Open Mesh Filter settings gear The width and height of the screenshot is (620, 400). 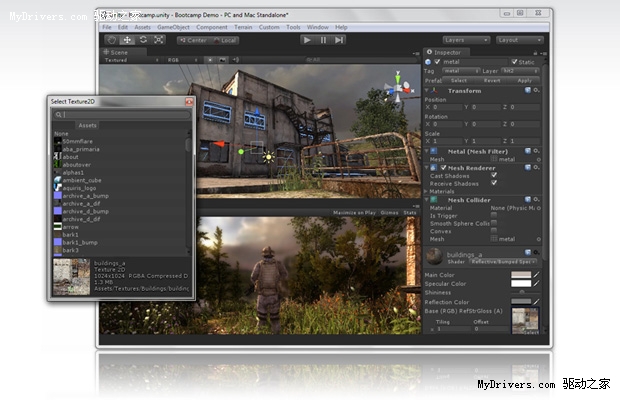point(536,151)
